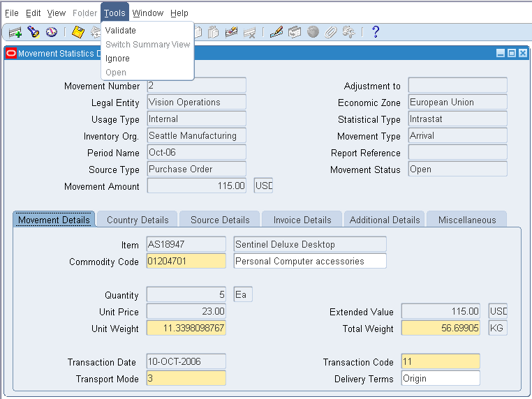
Task: Save using the yellow floppy disk icon
Action: (x=78, y=32)
